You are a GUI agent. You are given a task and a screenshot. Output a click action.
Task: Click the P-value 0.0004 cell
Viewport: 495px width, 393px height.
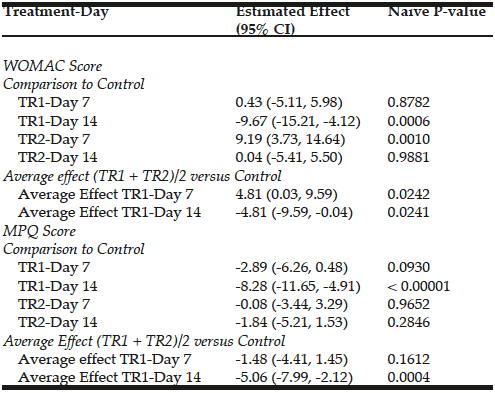click(408, 377)
